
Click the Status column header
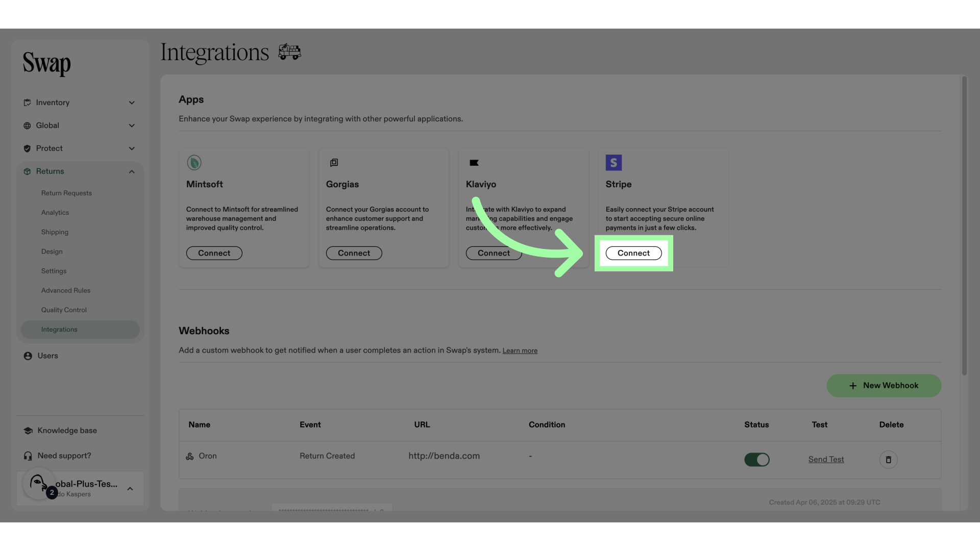[756, 424]
